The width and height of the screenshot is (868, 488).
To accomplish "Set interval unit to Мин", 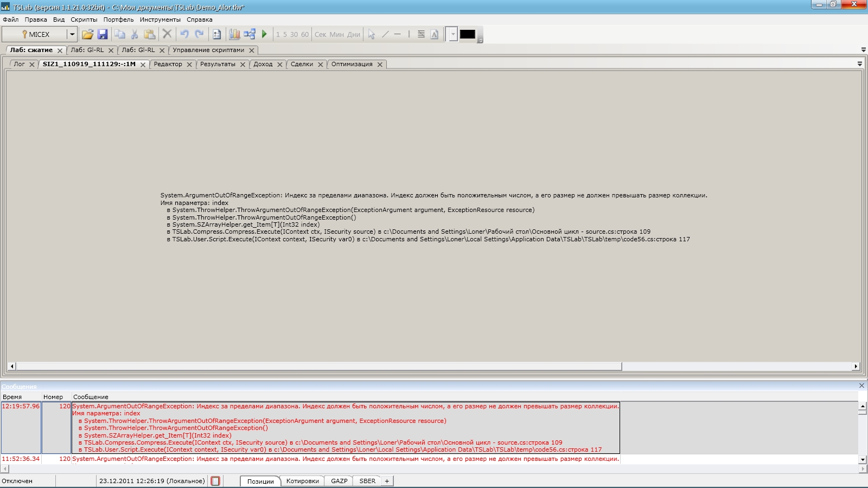I will tap(337, 34).
